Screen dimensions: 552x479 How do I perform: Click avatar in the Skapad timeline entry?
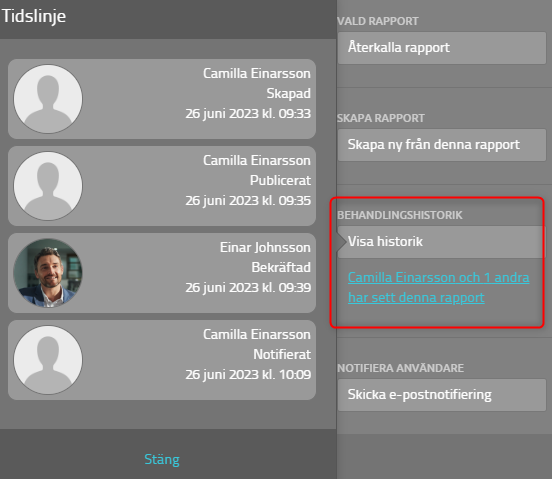(48, 99)
